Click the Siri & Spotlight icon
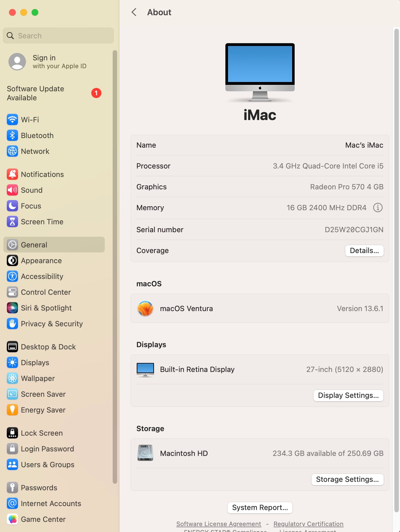 (x=12, y=308)
